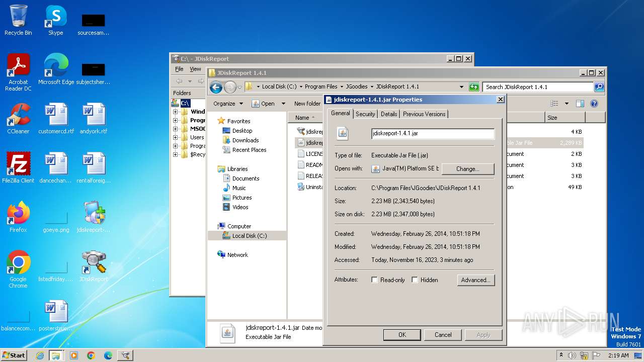Show hidden tray icons arrow
This screenshot has width=644, height=362.
[561, 355]
